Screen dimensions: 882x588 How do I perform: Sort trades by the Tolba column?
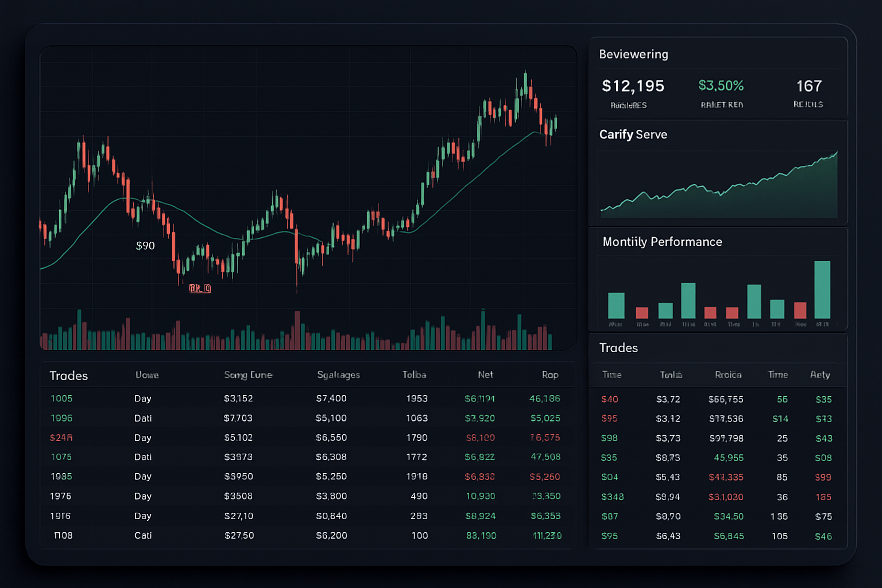tap(414, 374)
